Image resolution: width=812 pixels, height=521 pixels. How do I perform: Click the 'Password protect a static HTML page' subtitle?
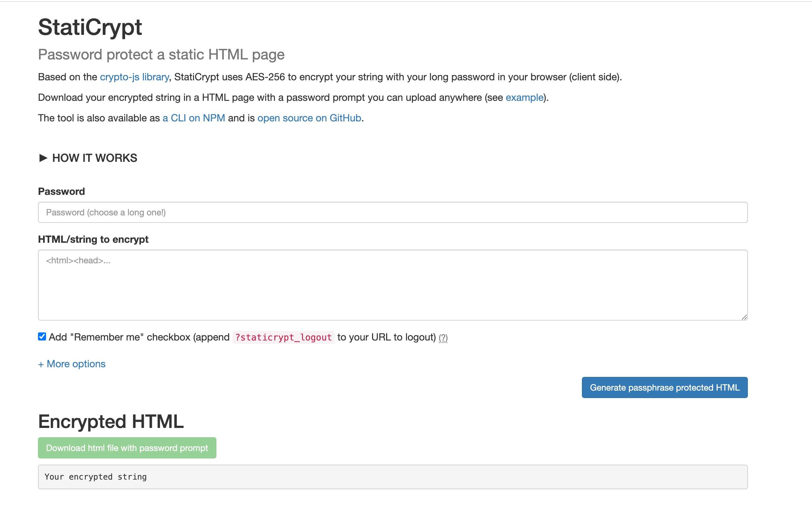[x=161, y=54]
